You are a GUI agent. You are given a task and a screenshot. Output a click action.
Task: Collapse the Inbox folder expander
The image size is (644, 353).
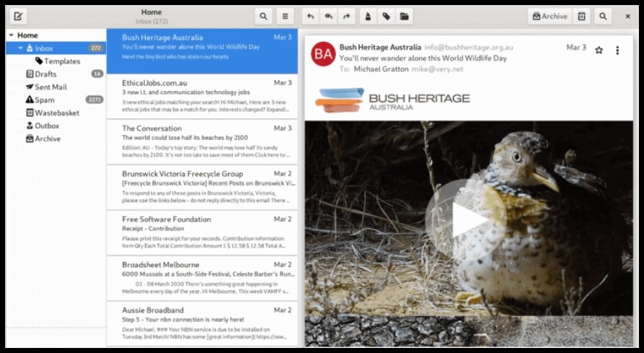click(x=20, y=48)
